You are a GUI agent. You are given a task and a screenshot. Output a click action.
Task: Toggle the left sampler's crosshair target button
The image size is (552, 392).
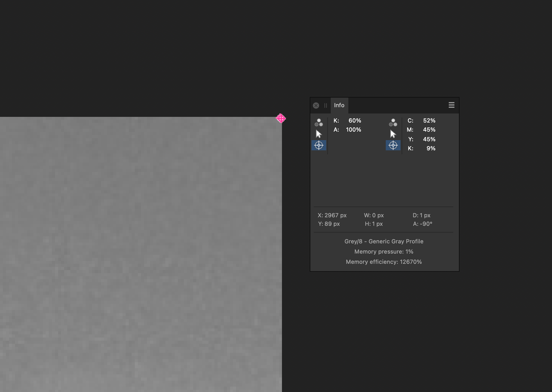(x=319, y=145)
